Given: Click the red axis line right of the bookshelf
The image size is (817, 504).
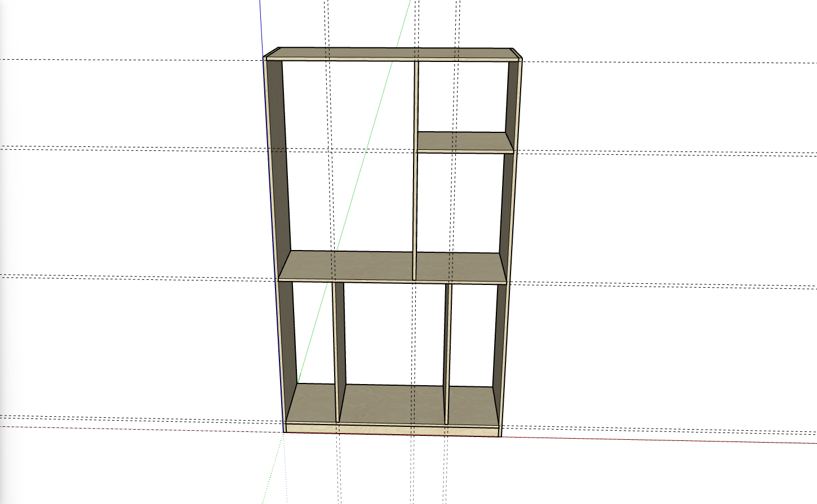Looking at the screenshot, I should [648, 440].
